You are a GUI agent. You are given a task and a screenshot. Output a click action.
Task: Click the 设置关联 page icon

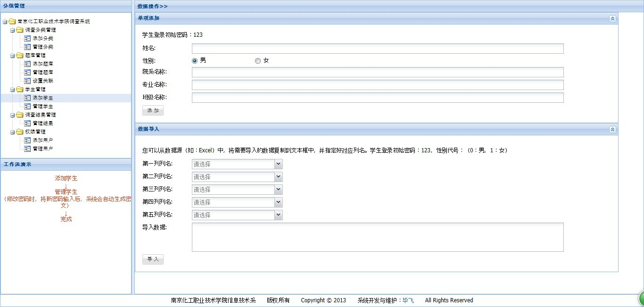[x=27, y=81]
